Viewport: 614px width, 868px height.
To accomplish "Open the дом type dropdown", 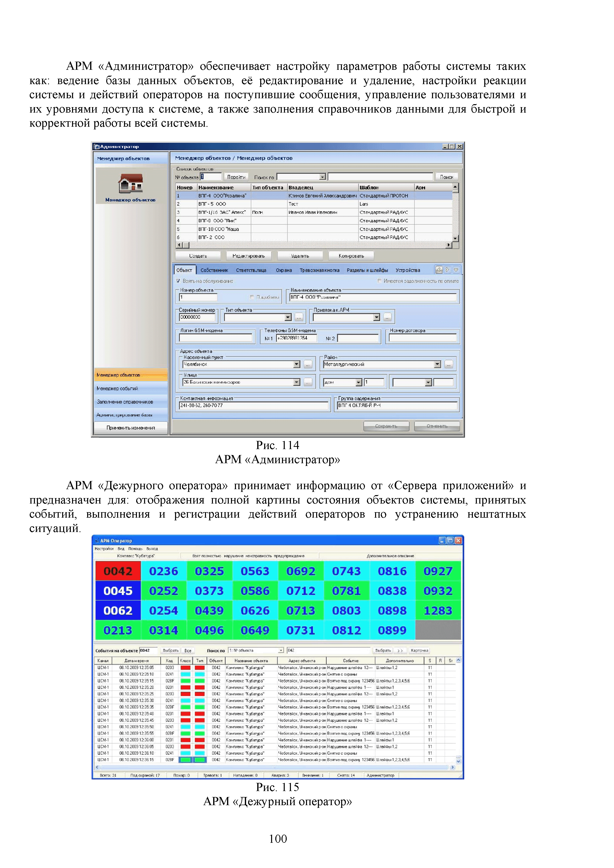I will point(359,383).
